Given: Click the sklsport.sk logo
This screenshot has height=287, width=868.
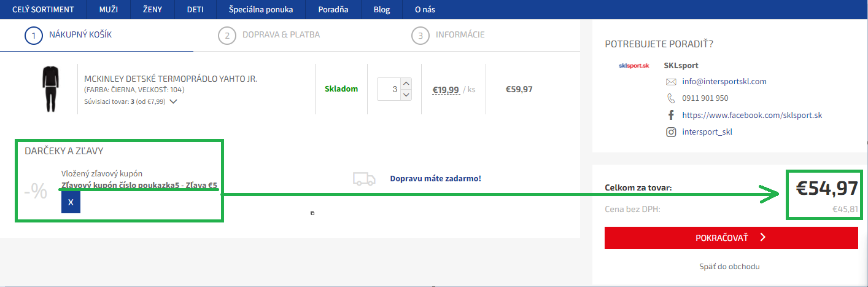Looking at the screenshot, I should 634,65.
